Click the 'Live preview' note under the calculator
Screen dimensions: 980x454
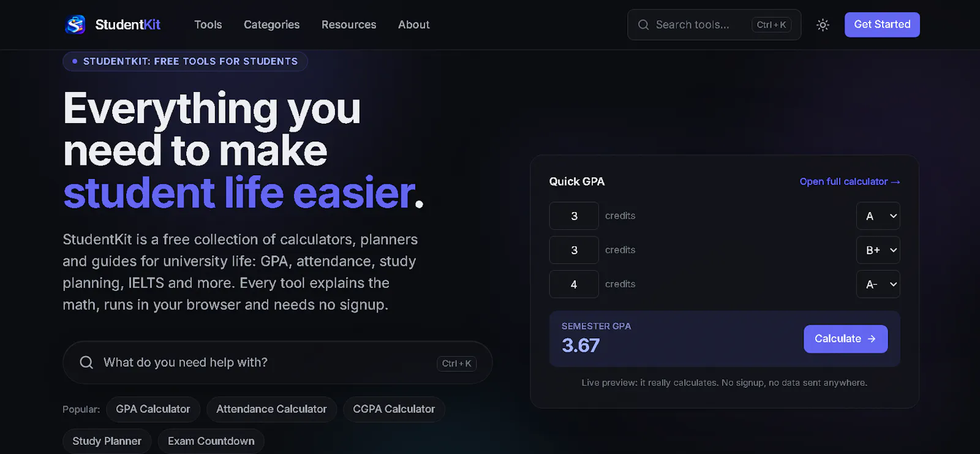pyautogui.click(x=725, y=383)
